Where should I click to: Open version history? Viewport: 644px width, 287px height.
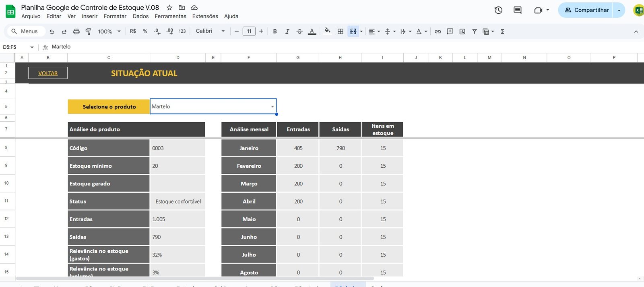pos(498,10)
